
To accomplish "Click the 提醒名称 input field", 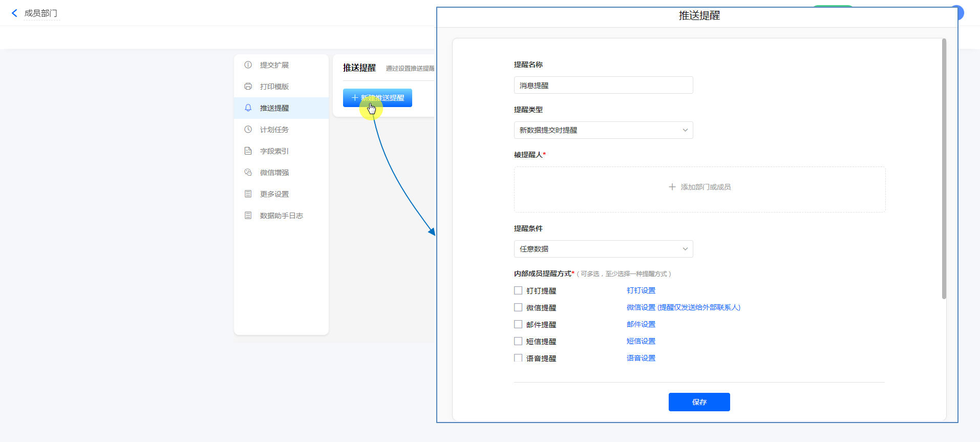I will 603,86.
